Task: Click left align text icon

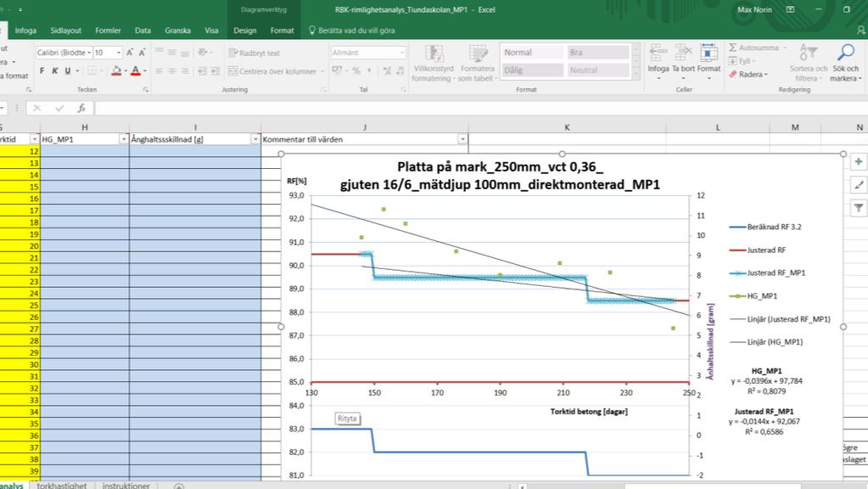Action: (x=160, y=70)
